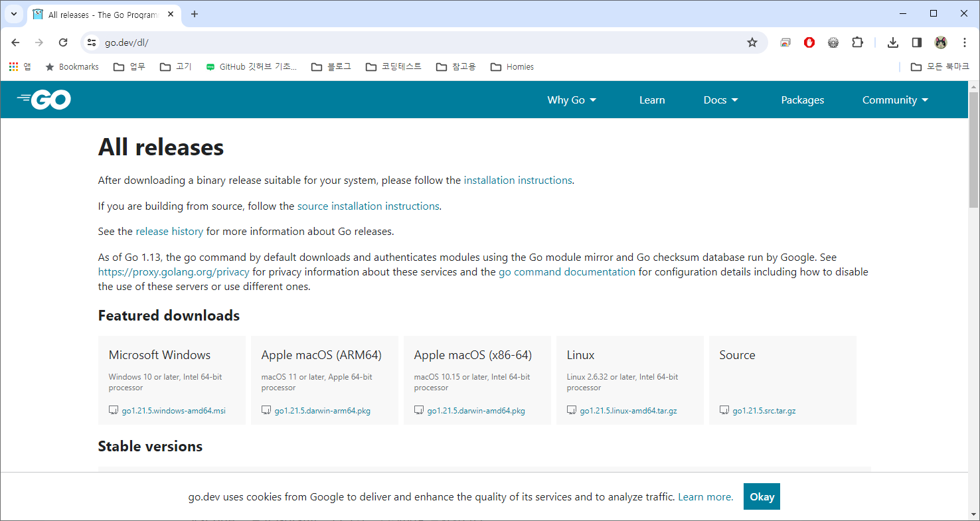
Task: Open the 업무 bookmark folder
Action: click(129, 66)
